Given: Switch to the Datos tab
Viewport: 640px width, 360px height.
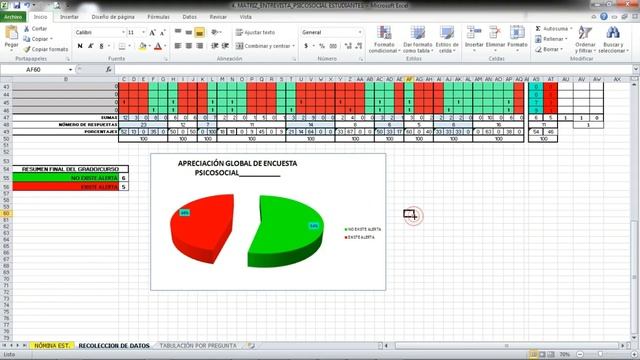Looking at the screenshot, I should pyautogui.click(x=189, y=17).
